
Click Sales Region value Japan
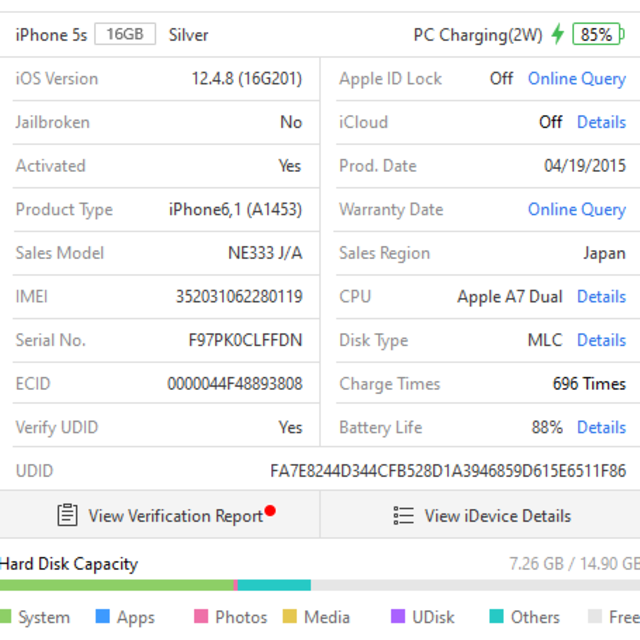click(x=604, y=253)
